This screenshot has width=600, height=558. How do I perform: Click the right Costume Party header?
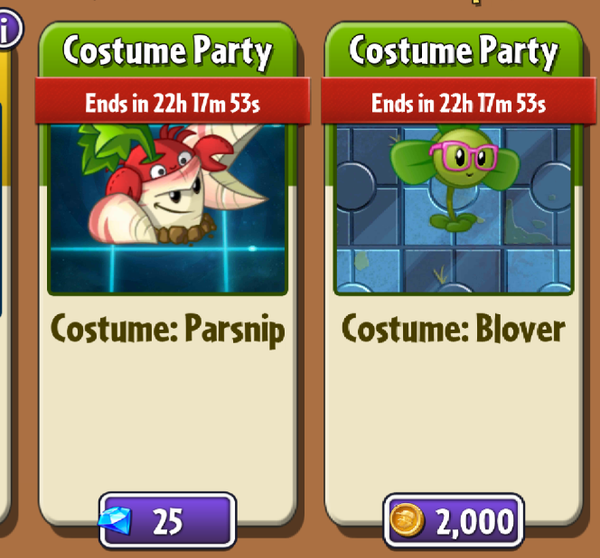(453, 51)
